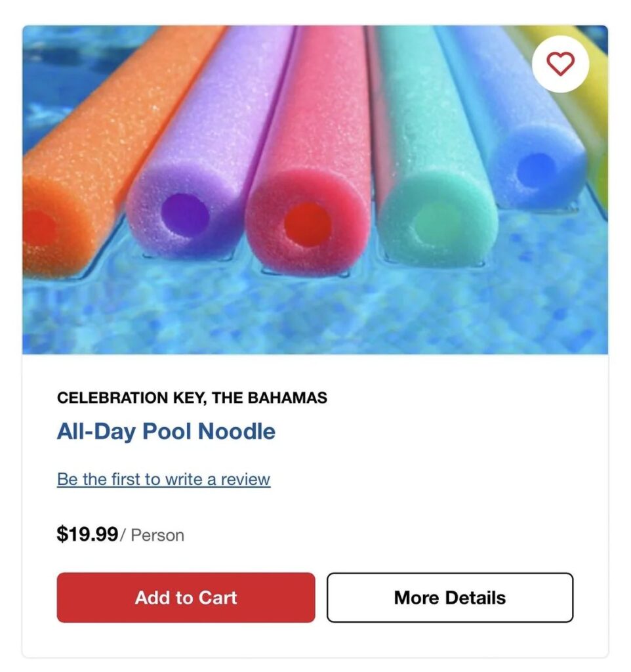Screen dimensions: 631x672
Task: Click the hollow center of the teal noodle
Action: click(436, 220)
